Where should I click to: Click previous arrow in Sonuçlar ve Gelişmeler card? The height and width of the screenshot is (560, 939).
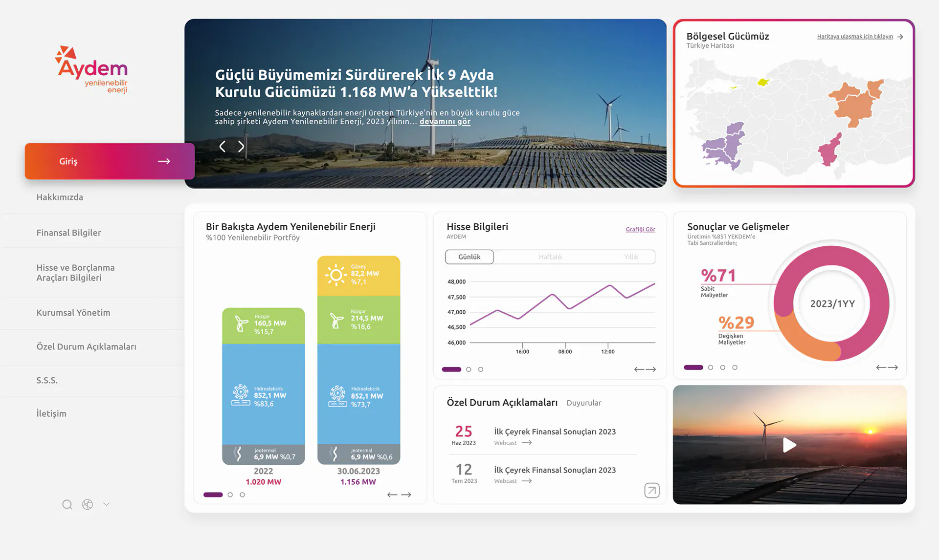[x=881, y=367]
